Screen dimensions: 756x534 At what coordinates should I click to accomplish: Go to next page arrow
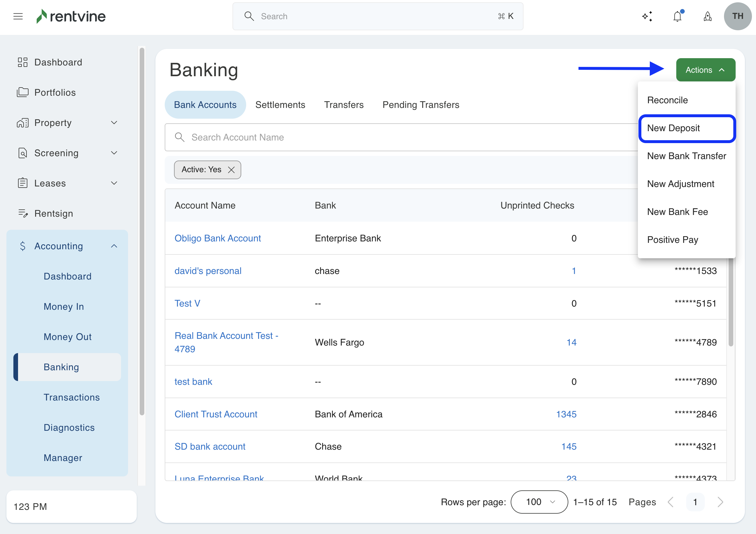(720, 502)
